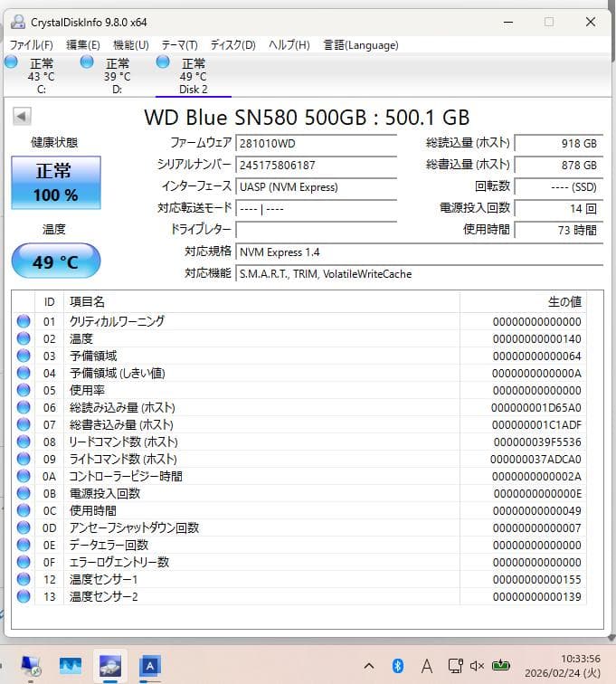616x684 pixels.
Task: Click the status orb for row 03 予備領域
Action: [24, 356]
